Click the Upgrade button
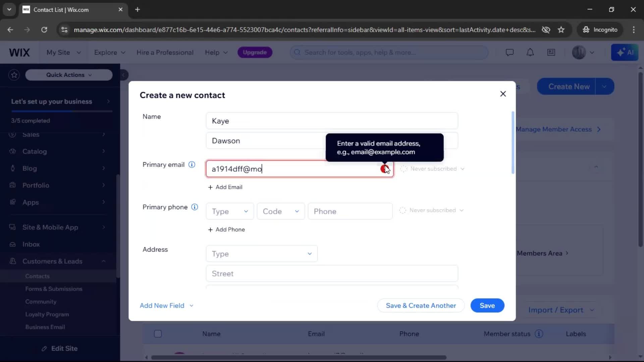 coord(255,53)
